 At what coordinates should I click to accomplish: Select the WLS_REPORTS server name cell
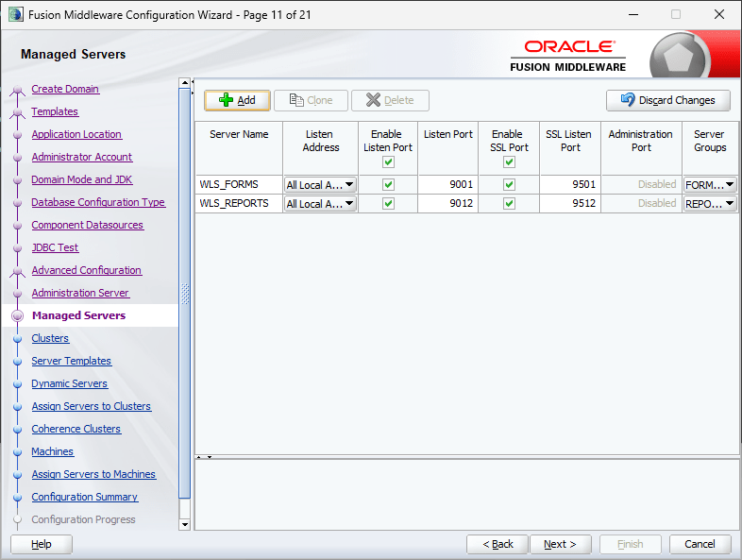[239, 204]
